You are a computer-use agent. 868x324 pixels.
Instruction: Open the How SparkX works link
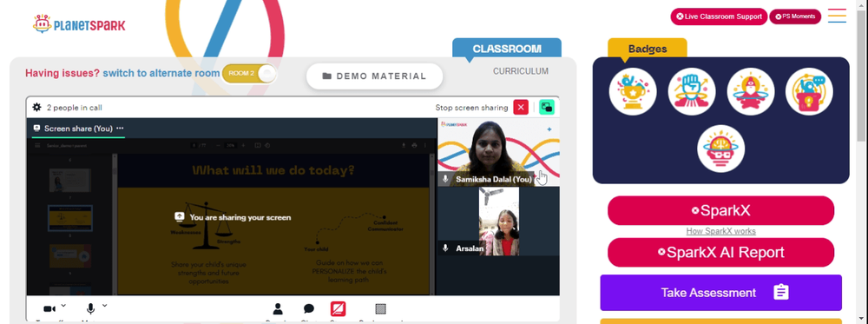(x=720, y=232)
